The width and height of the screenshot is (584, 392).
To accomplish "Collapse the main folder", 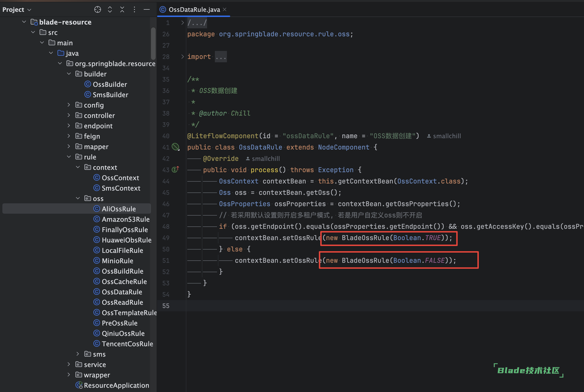I will 42,42.
